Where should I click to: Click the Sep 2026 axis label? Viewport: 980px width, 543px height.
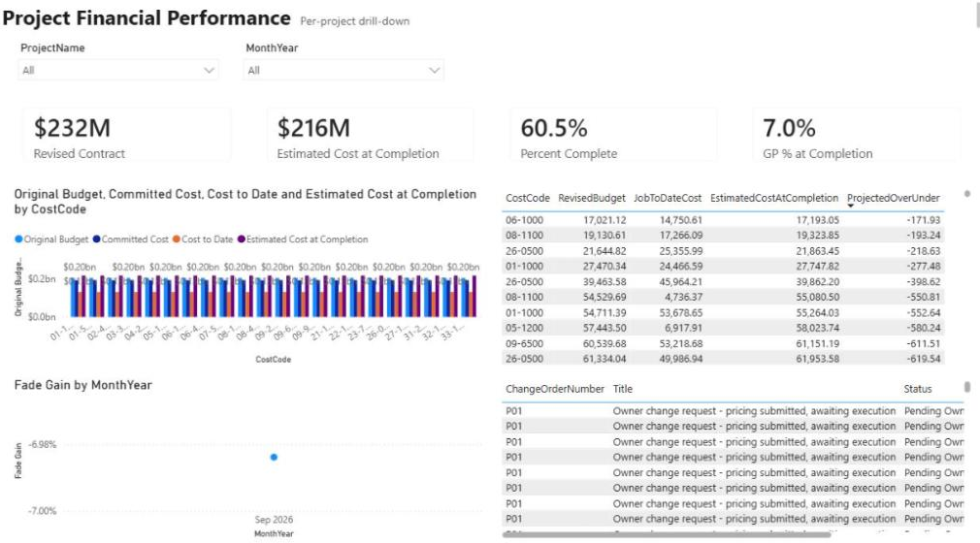pyautogui.click(x=274, y=520)
